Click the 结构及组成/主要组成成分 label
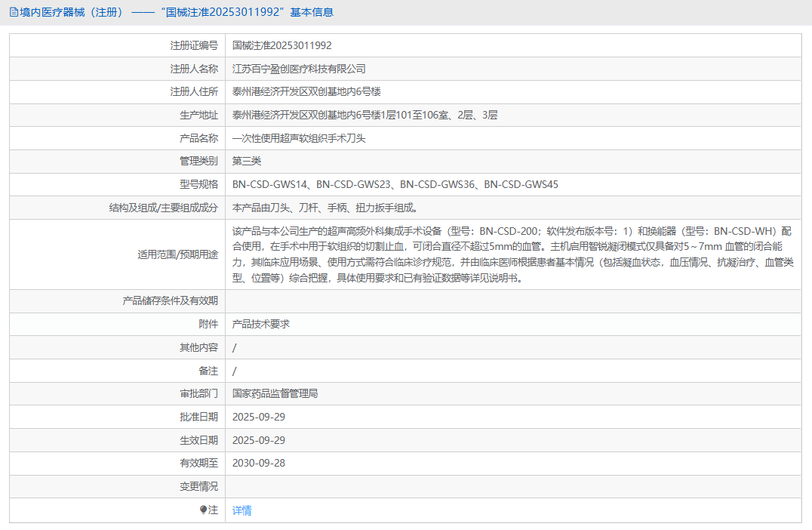Image resolution: width=812 pixels, height=530 pixels. (x=164, y=208)
